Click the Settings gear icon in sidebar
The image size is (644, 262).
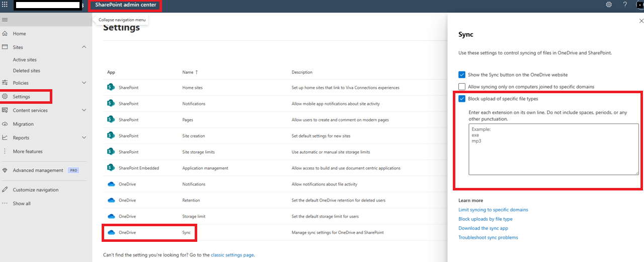pyautogui.click(x=5, y=96)
